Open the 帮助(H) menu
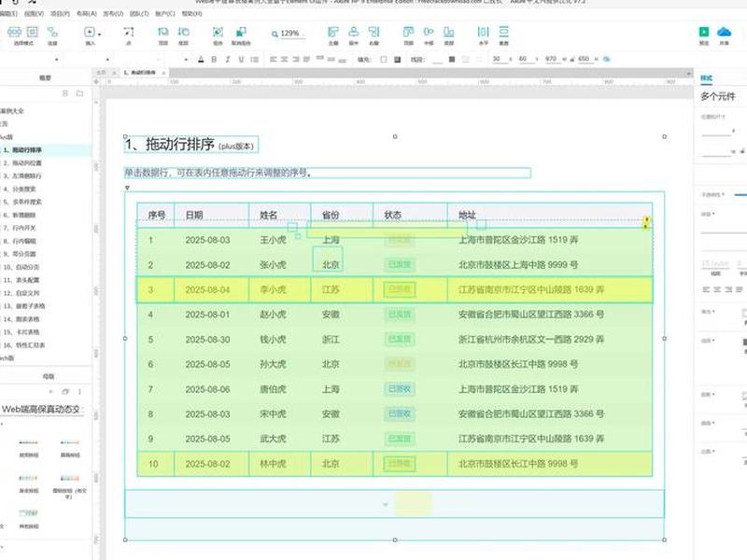Image resolution: width=747 pixels, height=560 pixels. pyautogui.click(x=192, y=14)
